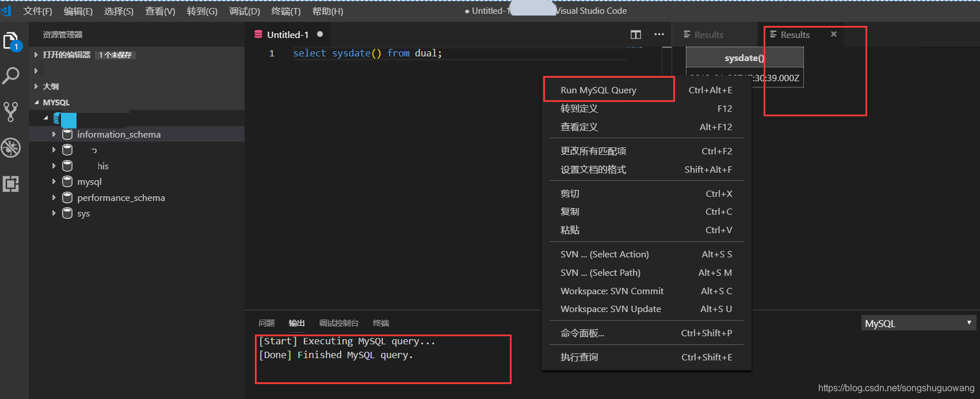
Task: Open the MySQL output channel dropdown
Action: tap(918, 323)
